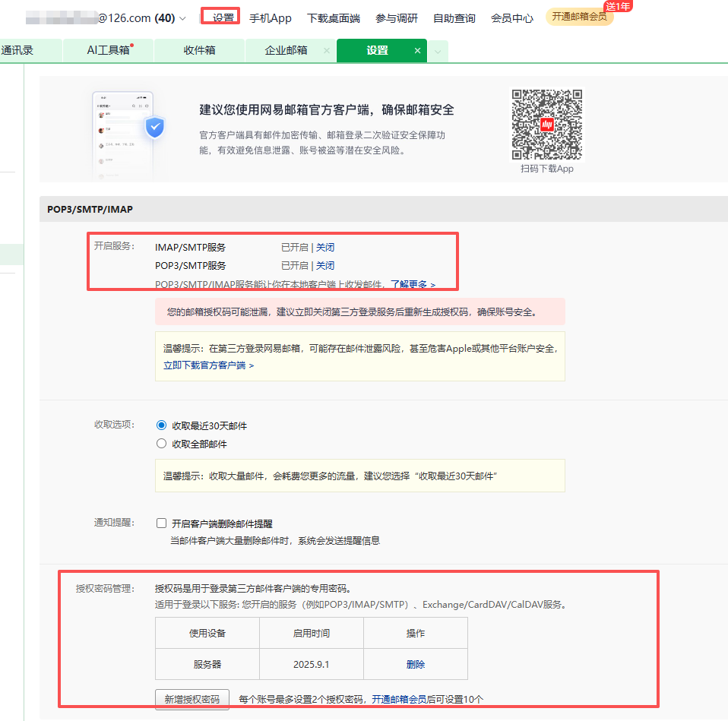Click the POP3/SMTP/IMAP section header
Screen dimensions: 728x721
point(384,210)
